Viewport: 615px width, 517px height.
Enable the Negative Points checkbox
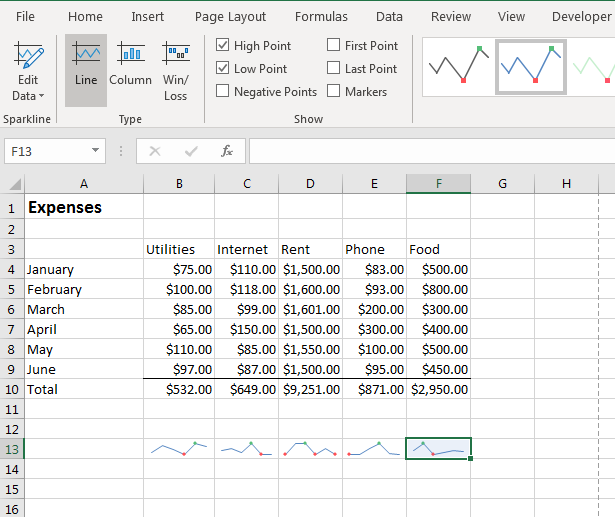[x=222, y=91]
